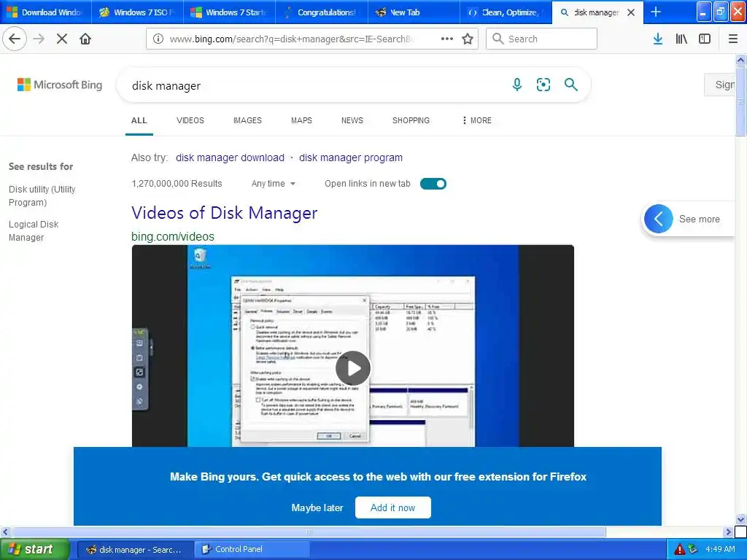This screenshot has width=747, height=560.
Task: Click the See more blue arrow circle
Action: click(x=659, y=219)
